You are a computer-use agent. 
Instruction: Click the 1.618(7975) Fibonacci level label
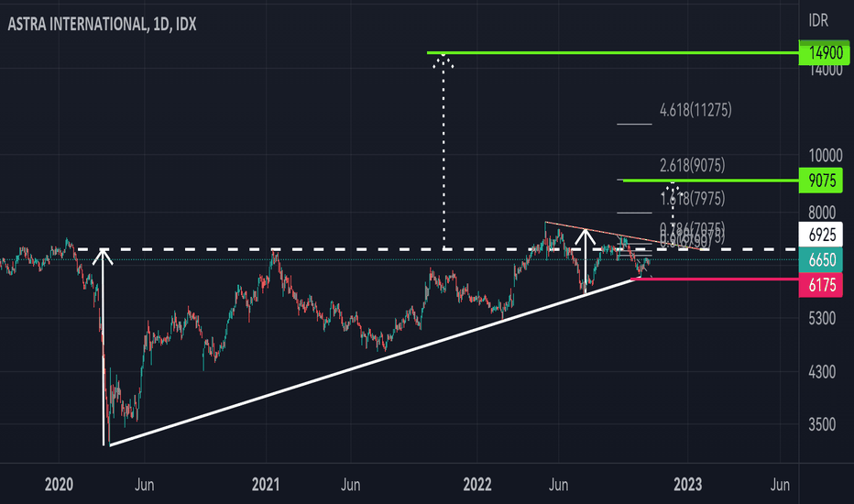tap(692, 198)
